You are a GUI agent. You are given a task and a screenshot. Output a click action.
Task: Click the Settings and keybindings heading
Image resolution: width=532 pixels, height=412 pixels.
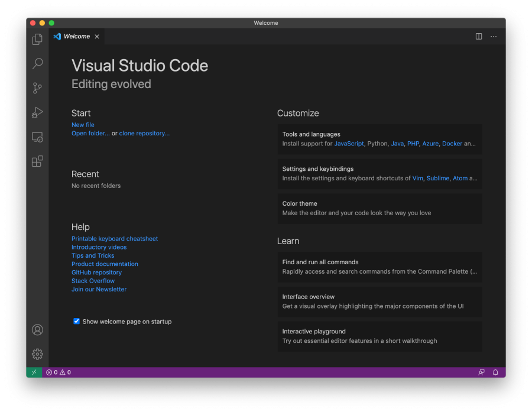[x=318, y=168]
